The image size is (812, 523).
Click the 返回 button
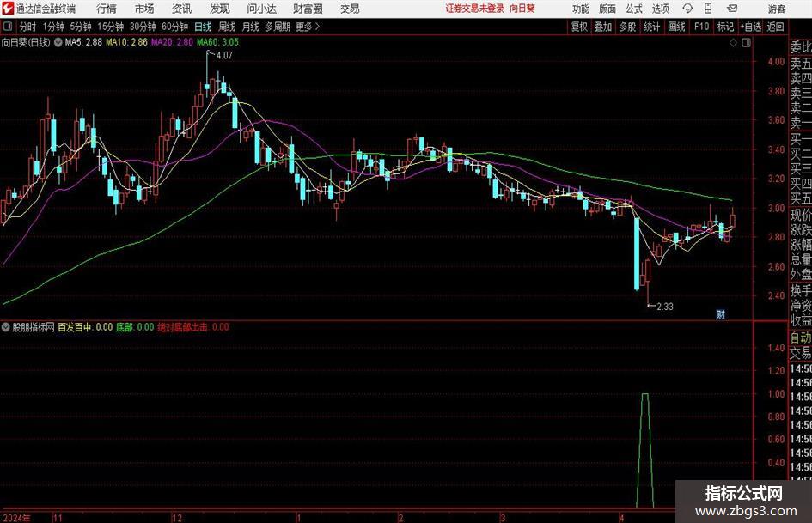(775, 27)
